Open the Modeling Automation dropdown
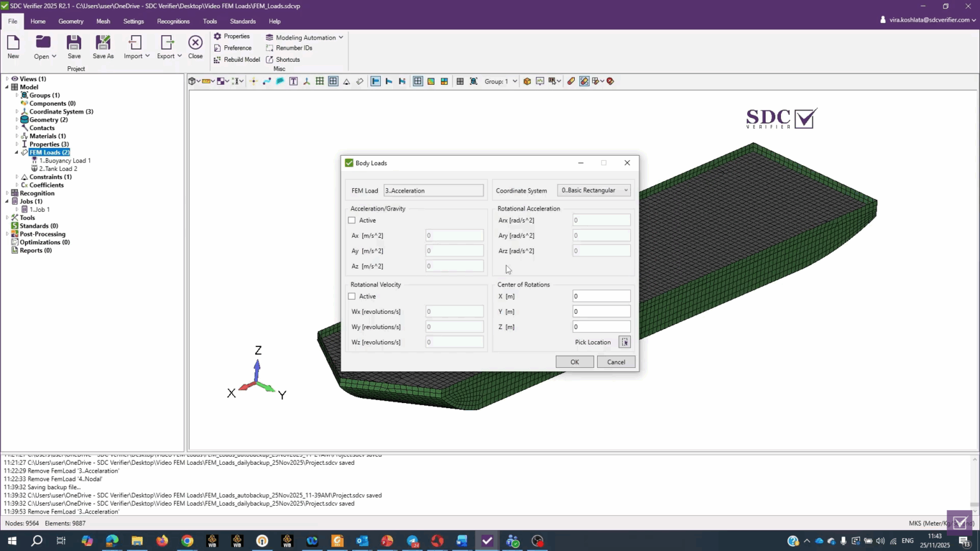The image size is (980, 551). [x=305, y=37]
